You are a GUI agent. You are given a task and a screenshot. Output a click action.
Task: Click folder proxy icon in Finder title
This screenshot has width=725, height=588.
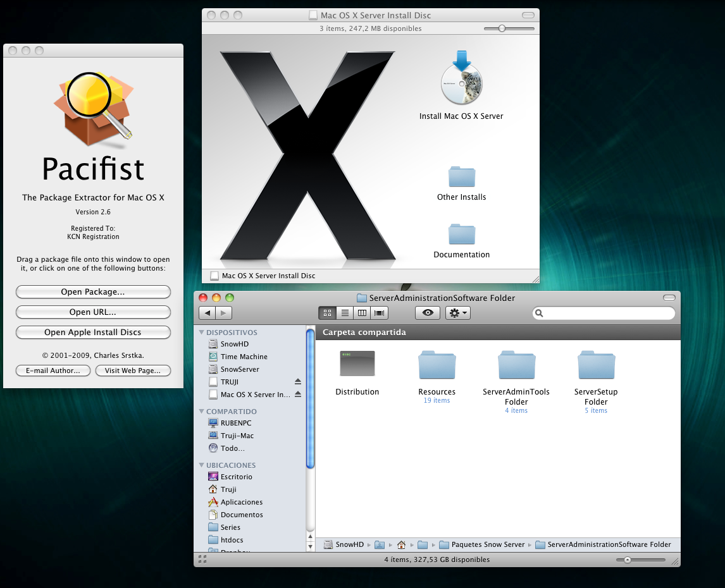[362, 298]
